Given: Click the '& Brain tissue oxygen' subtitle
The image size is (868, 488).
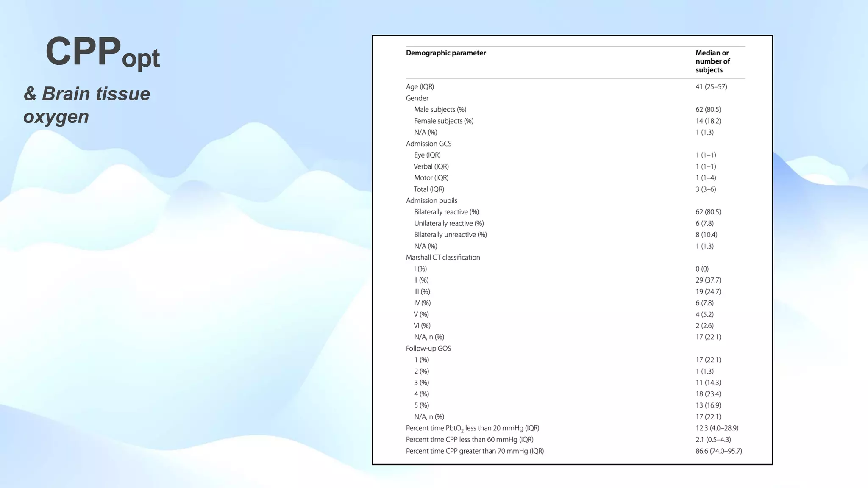Looking at the screenshot, I should coord(86,105).
